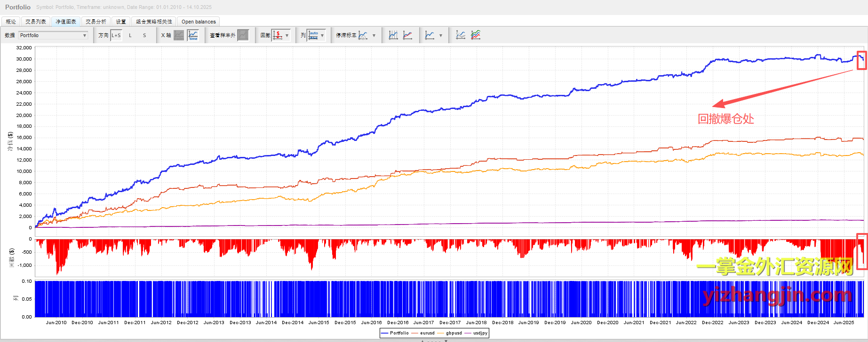This screenshot has height=342, width=868.
Task: Open the Portfolio data dropdown
Action: [x=53, y=35]
